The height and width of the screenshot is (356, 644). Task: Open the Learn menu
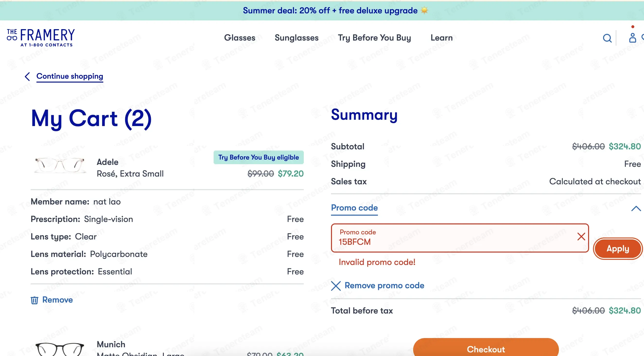[x=442, y=38]
